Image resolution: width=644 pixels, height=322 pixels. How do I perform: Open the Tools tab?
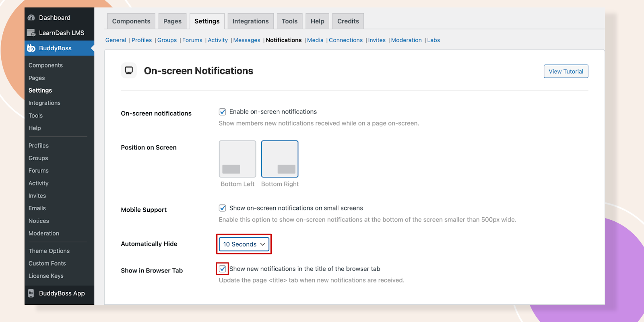pos(290,21)
